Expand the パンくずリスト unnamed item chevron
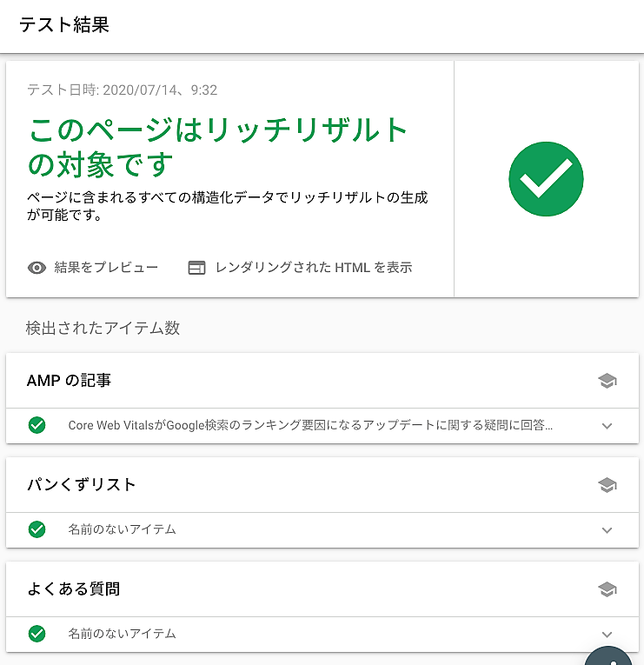The height and width of the screenshot is (665, 644). pos(607,530)
